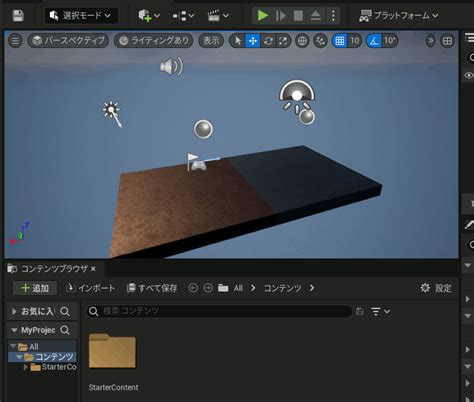This screenshot has height=402, width=474.
Task: Save the current level with the floppy disk icon
Action: 18,15
